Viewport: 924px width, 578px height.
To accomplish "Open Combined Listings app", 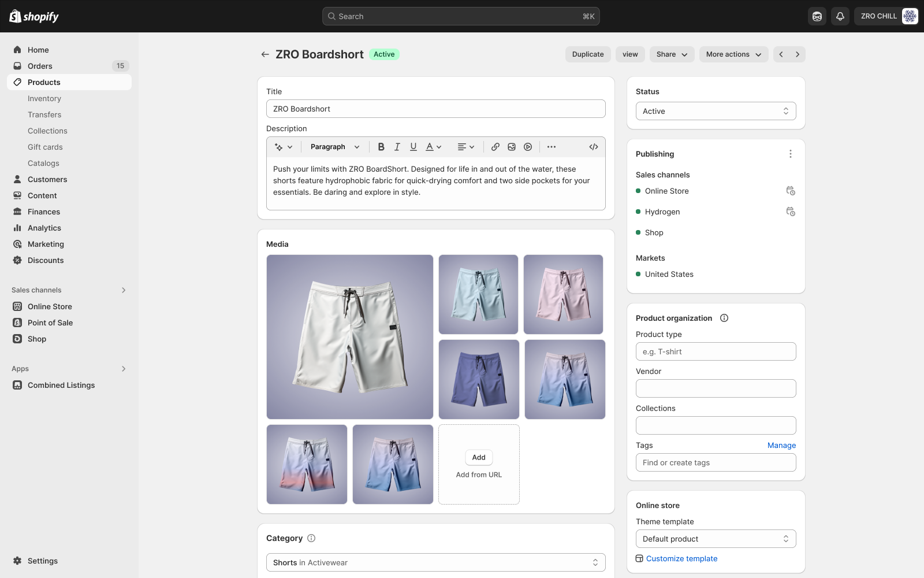I will [69, 385].
